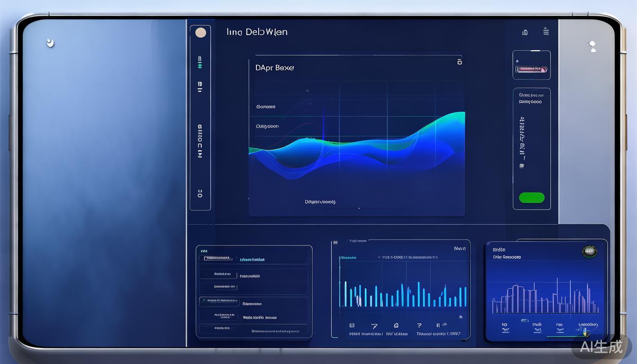Expand the fourth row in the list panel
Viewport: 637px width, 364px height.
(x=254, y=303)
